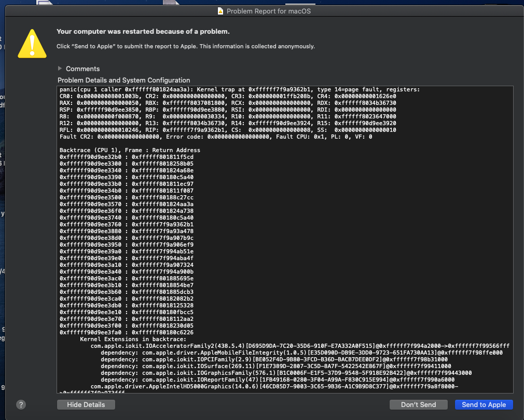This screenshot has width=524, height=420.
Task: Click backtrace row '0xffffff90d9ee32b0 : 0xffffff801811f5cd'
Action: tap(127, 157)
